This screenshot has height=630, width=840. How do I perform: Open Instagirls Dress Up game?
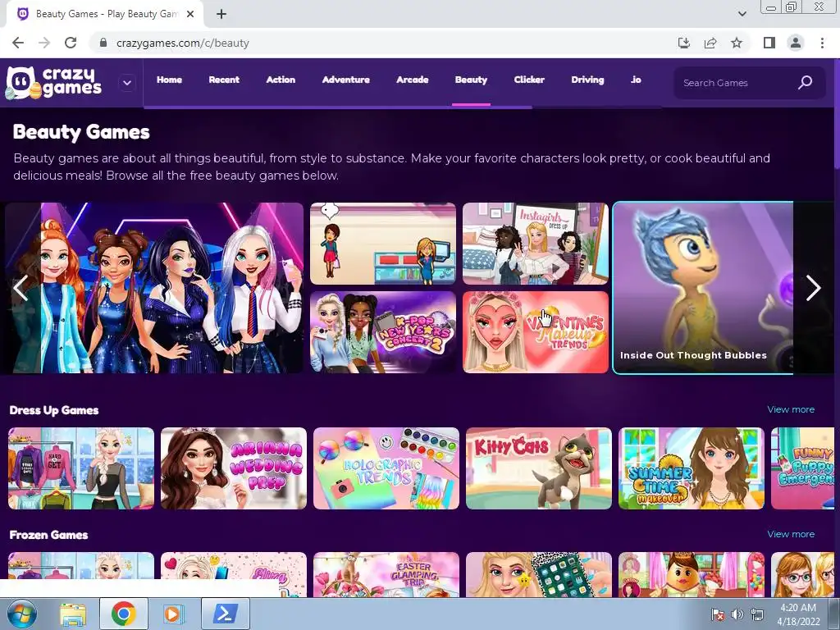(x=536, y=243)
